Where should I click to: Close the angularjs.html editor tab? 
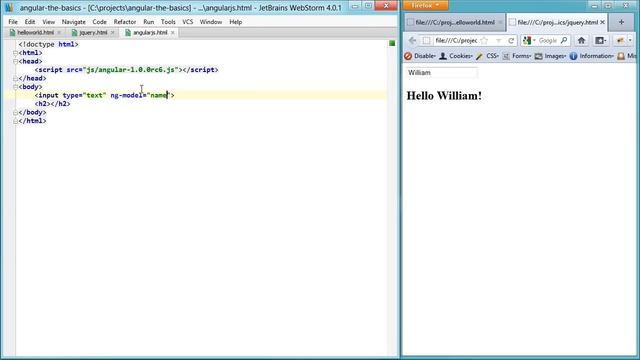173,32
